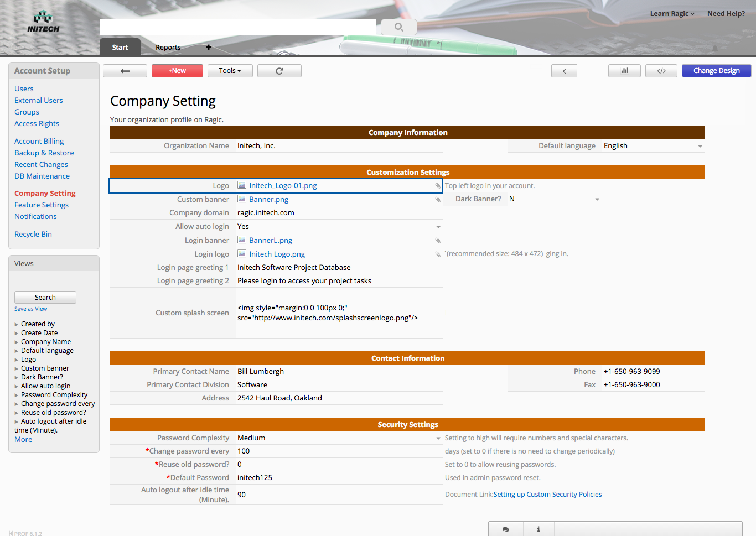Image resolution: width=756 pixels, height=536 pixels.
Task: Open DB Maintenance in sidebar
Action: [x=42, y=176]
